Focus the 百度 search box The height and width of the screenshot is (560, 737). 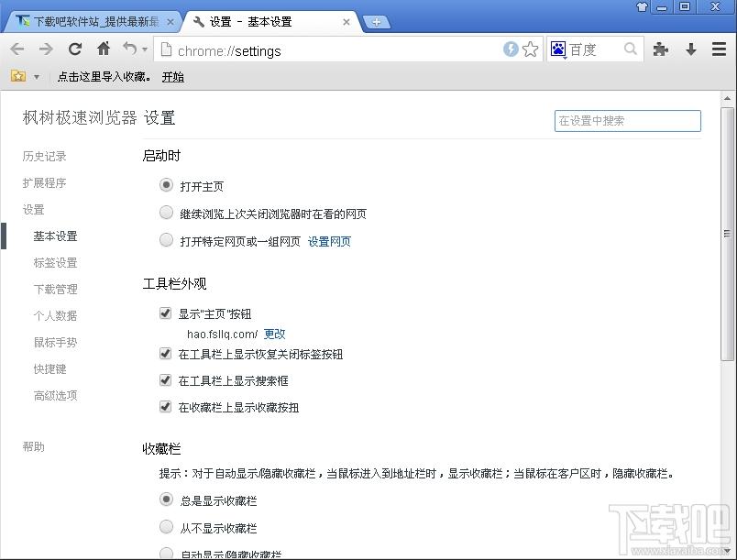tap(595, 49)
